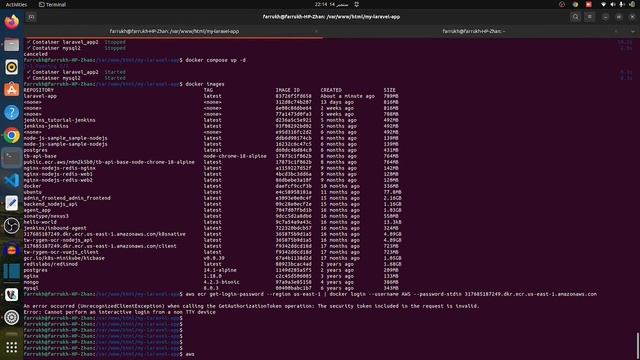
Task: Select 'tb-api-base' repository name
Action: (x=40, y=156)
